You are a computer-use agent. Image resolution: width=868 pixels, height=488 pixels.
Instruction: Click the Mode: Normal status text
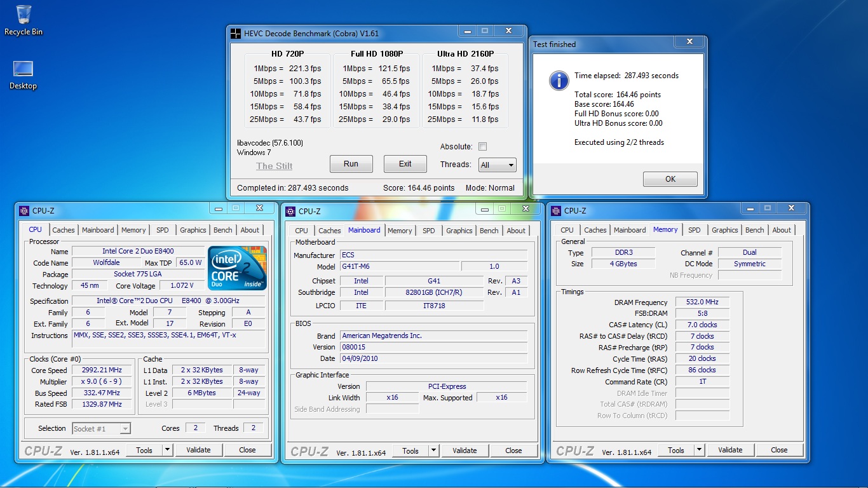(x=490, y=188)
